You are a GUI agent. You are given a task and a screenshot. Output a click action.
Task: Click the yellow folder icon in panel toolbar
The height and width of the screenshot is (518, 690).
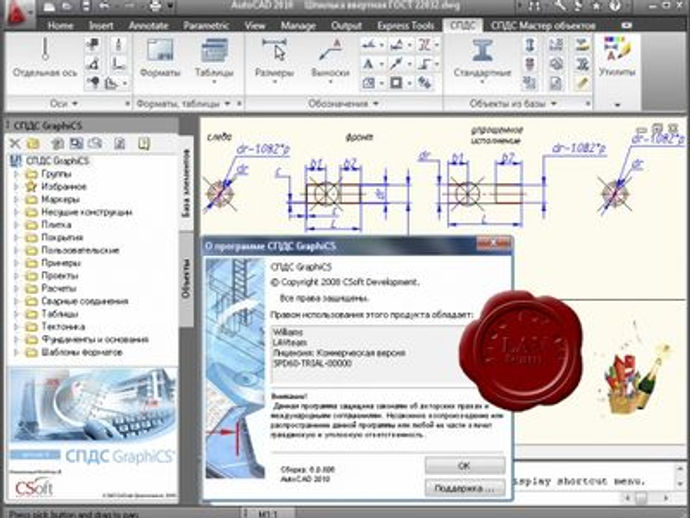[33, 143]
